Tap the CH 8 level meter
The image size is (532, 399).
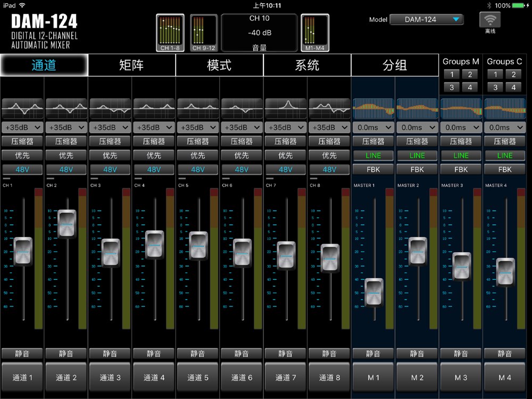click(346, 259)
